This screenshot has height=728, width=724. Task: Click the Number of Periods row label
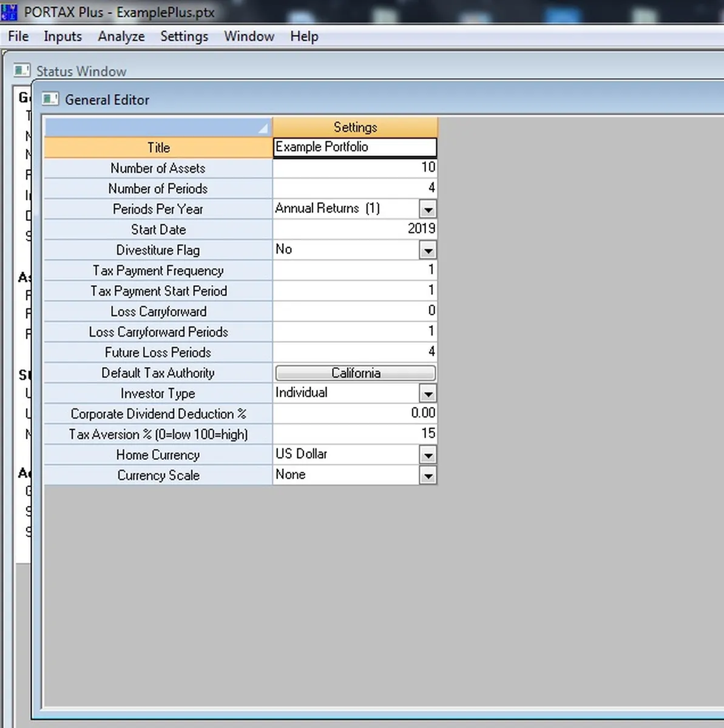click(158, 189)
